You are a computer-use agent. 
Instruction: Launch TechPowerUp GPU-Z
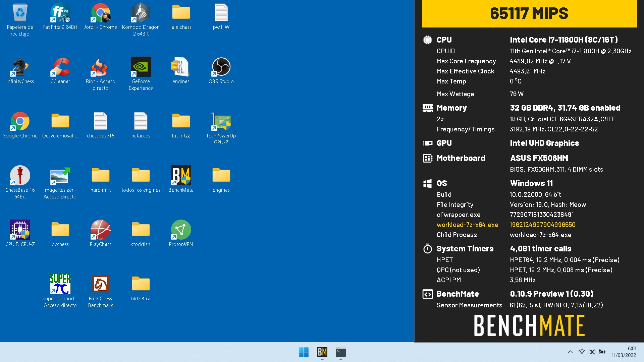pos(221,128)
